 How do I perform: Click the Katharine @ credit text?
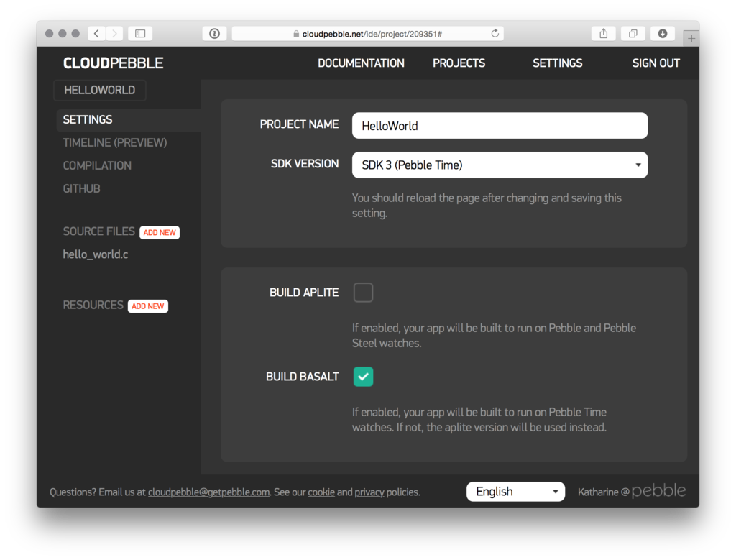[604, 492]
